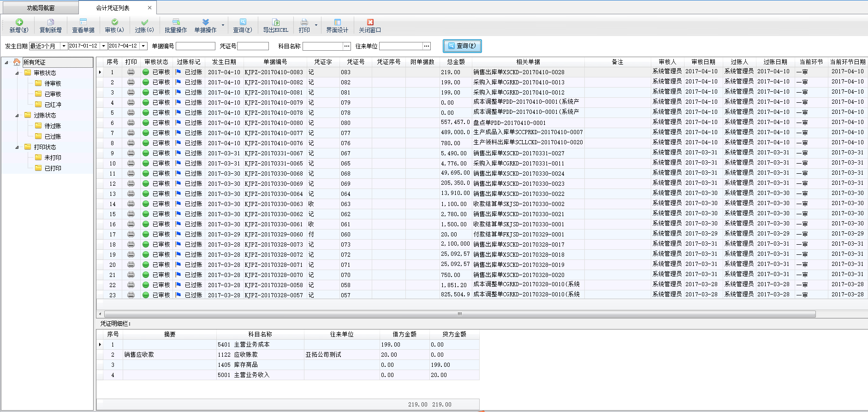Click the horizontal scrollbar under the voucher list

pos(459,314)
